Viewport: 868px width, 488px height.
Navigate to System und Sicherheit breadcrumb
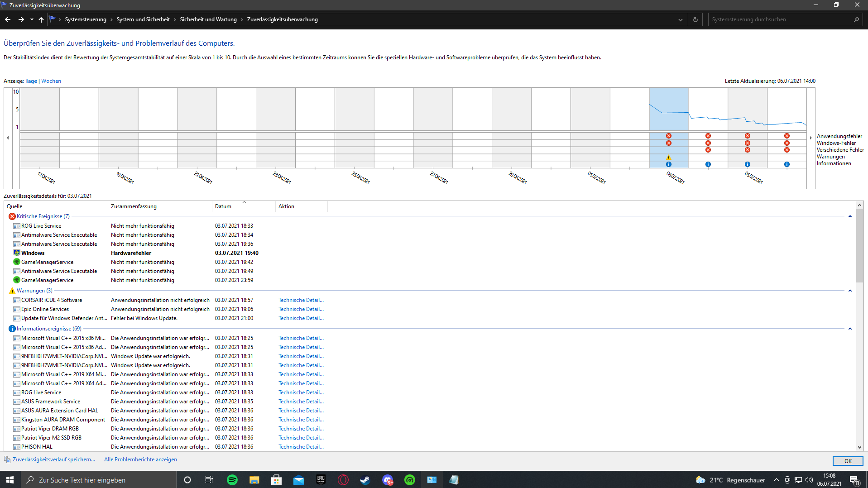click(x=143, y=19)
